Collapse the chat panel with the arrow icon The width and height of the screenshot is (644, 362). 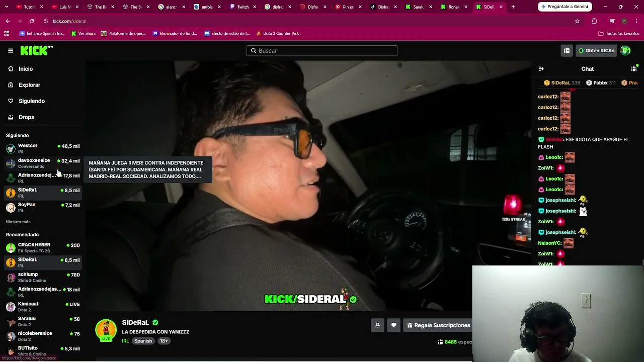pyautogui.click(x=541, y=69)
